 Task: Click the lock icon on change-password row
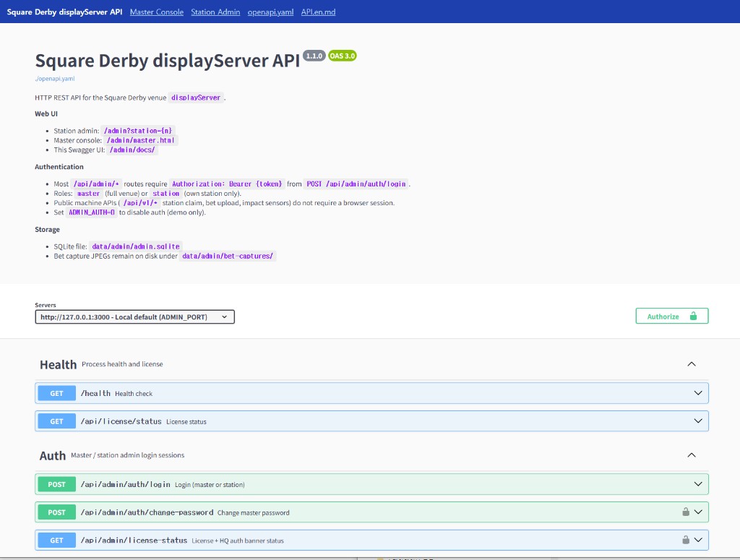coord(686,512)
